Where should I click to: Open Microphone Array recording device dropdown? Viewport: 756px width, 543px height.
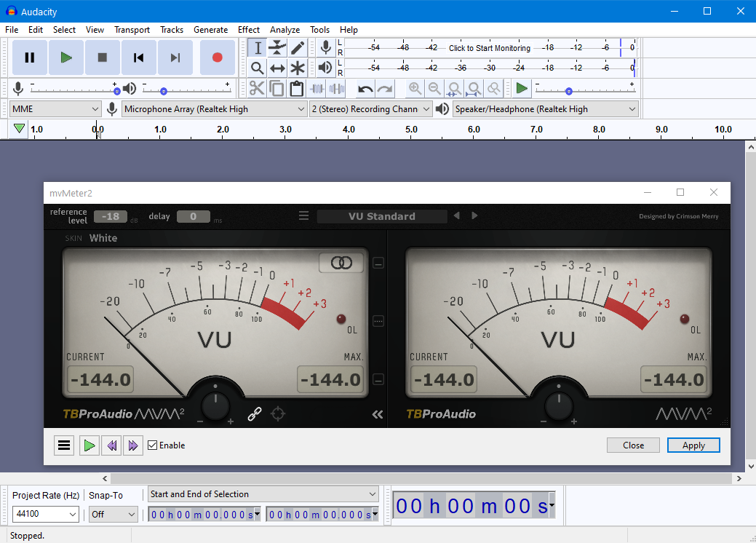tap(215, 109)
